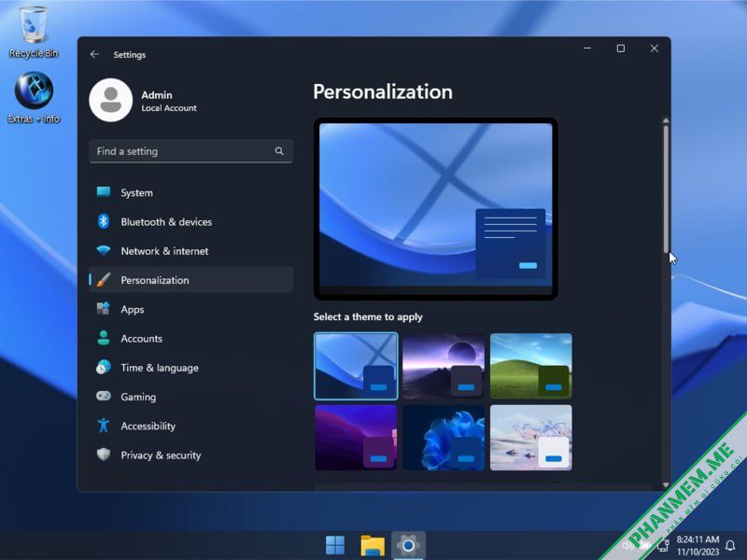Click the Find a setting search box
The width and height of the screenshot is (747, 560).
(190, 151)
